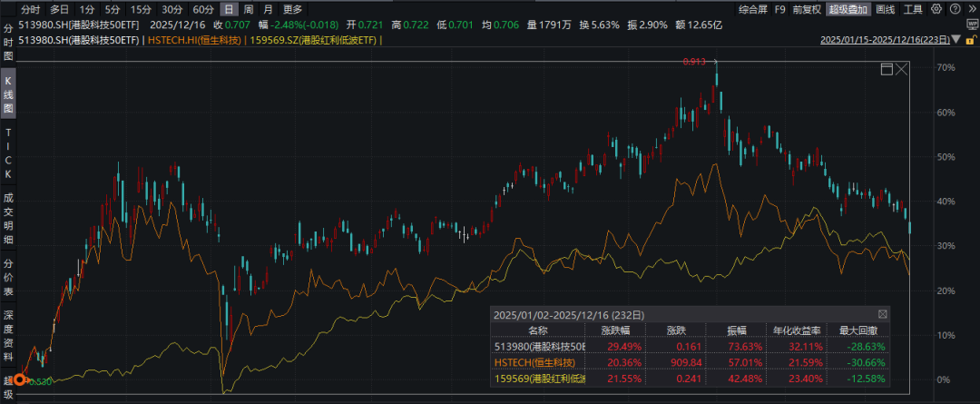The image size is (980, 404).
Task: Click the 涨跌 column header
Action: tap(675, 330)
